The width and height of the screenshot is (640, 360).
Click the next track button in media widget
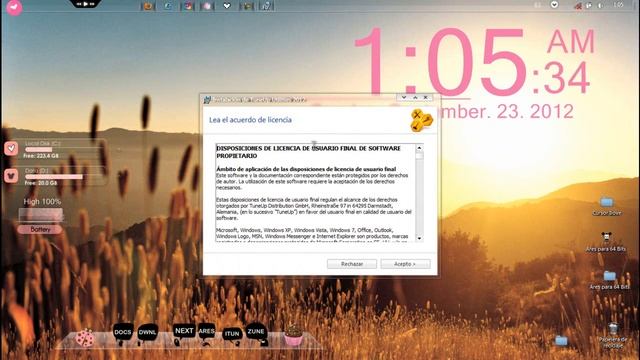point(92,4)
